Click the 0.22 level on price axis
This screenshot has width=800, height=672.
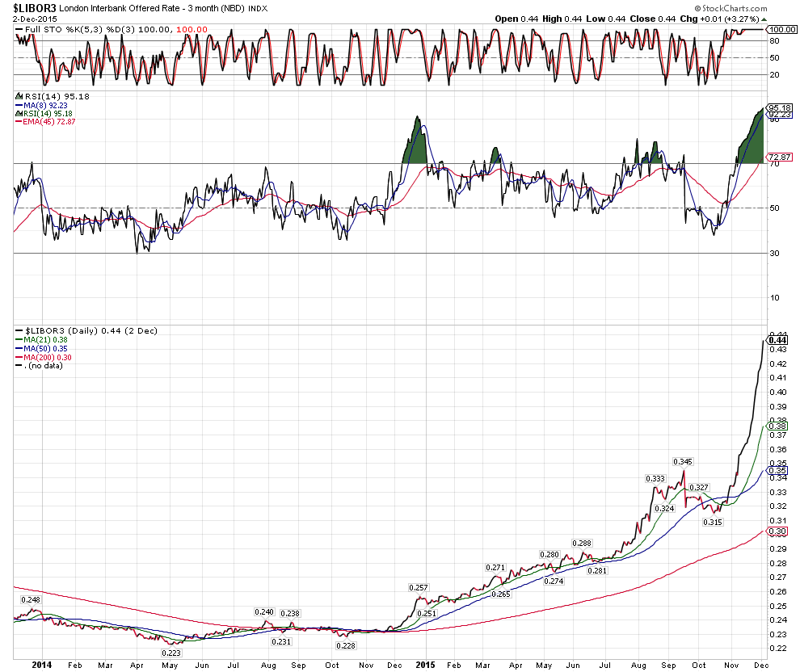(778, 649)
